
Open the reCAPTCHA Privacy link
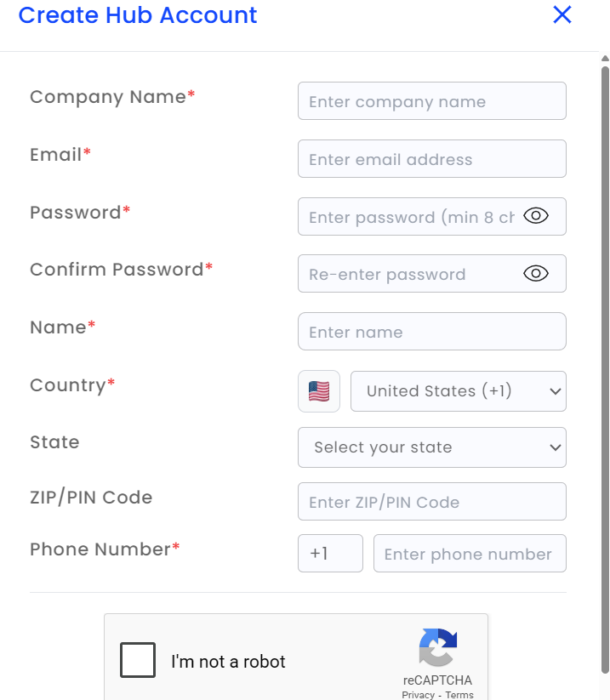click(418, 695)
